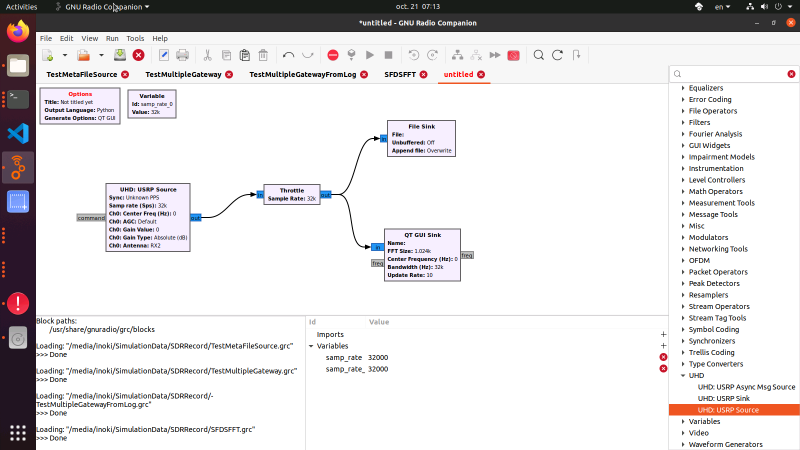Expand the Filters block category
The width and height of the screenshot is (800, 450).
pos(683,122)
